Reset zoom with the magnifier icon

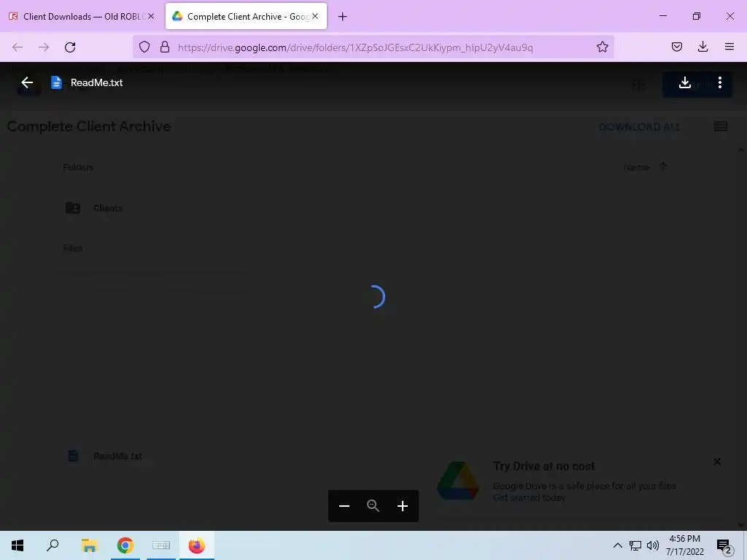pos(373,506)
